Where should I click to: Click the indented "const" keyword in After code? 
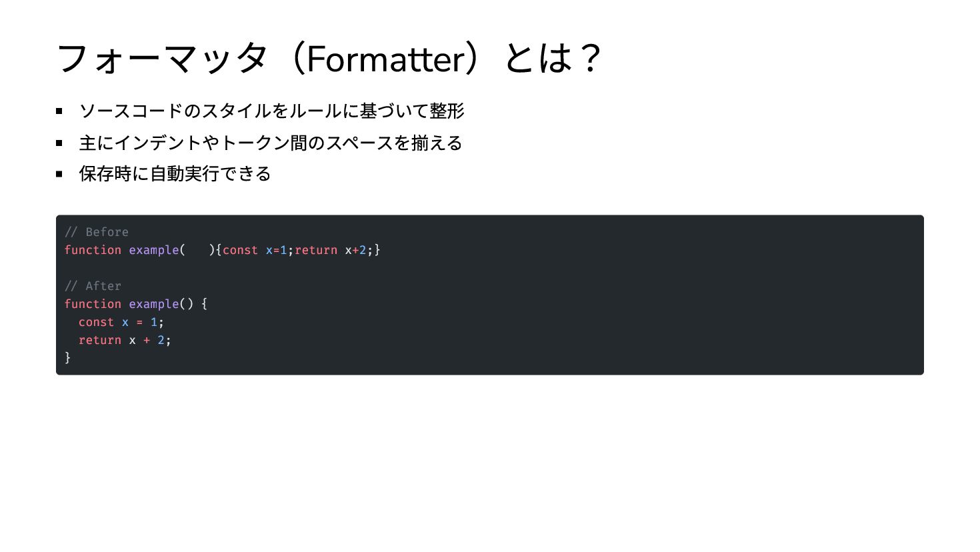tap(96, 322)
